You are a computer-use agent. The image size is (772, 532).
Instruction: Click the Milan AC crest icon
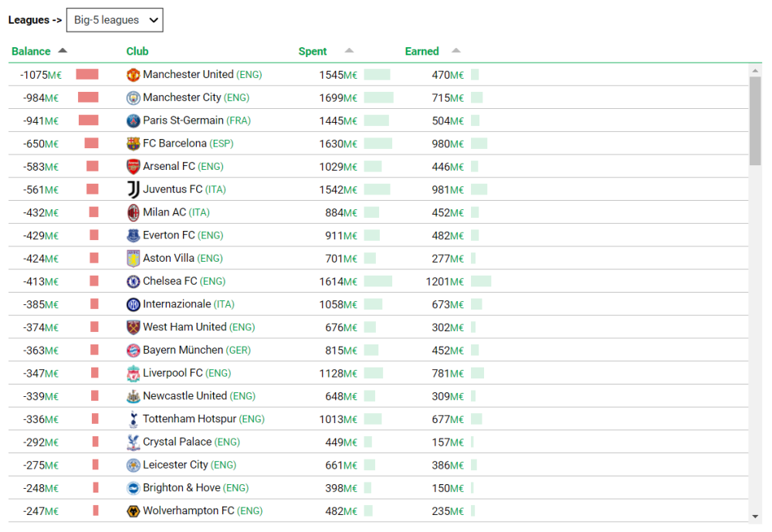pos(133,213)
